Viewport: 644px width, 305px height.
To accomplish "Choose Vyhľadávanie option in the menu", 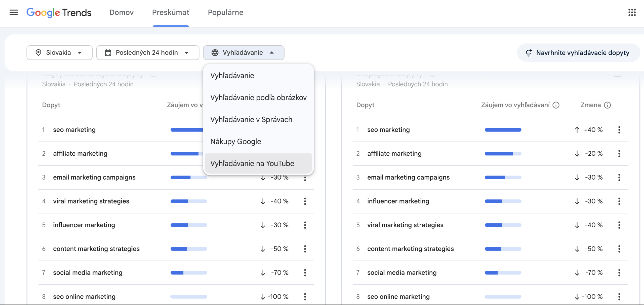I will [x=258, y=76].
